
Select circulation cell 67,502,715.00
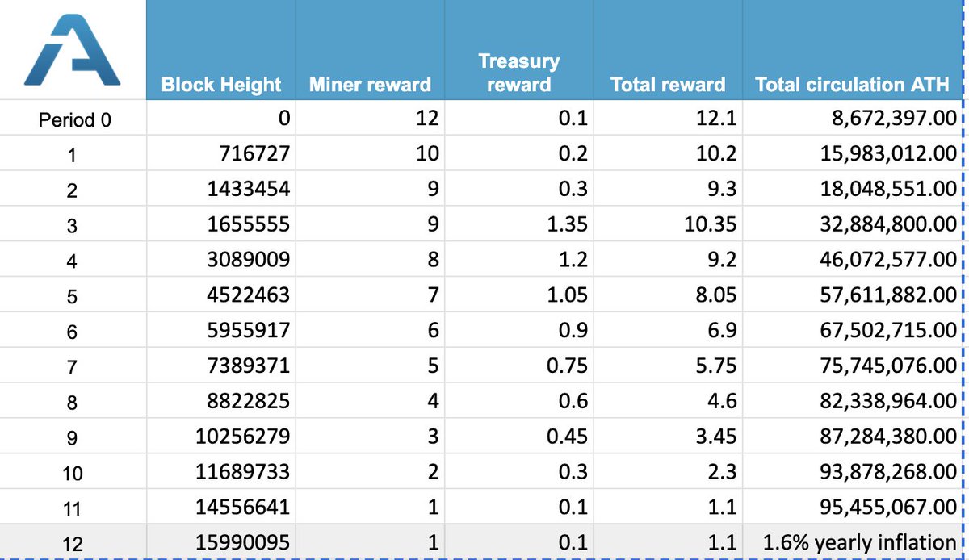tap(853, 332)
